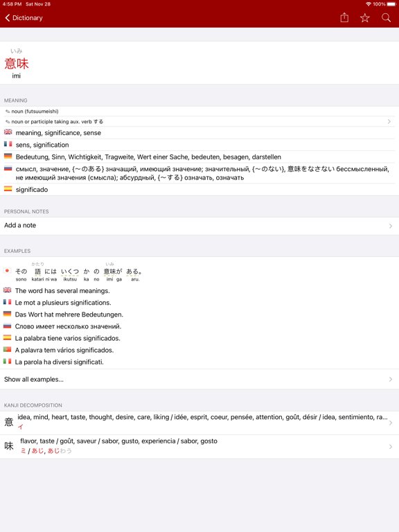
Task: Tap the UK flag beside 'meaning, significance, sense'
Action: pyautogui.click(x=8, y=132)
